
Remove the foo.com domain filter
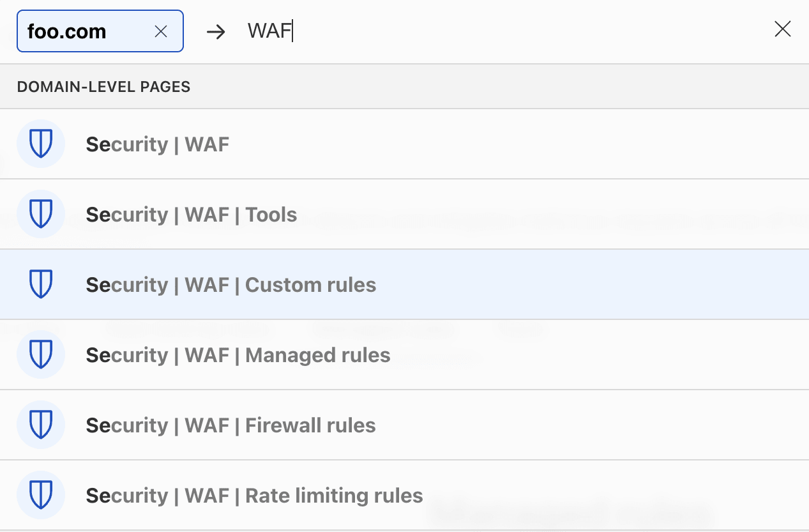(x=161, y=31)
